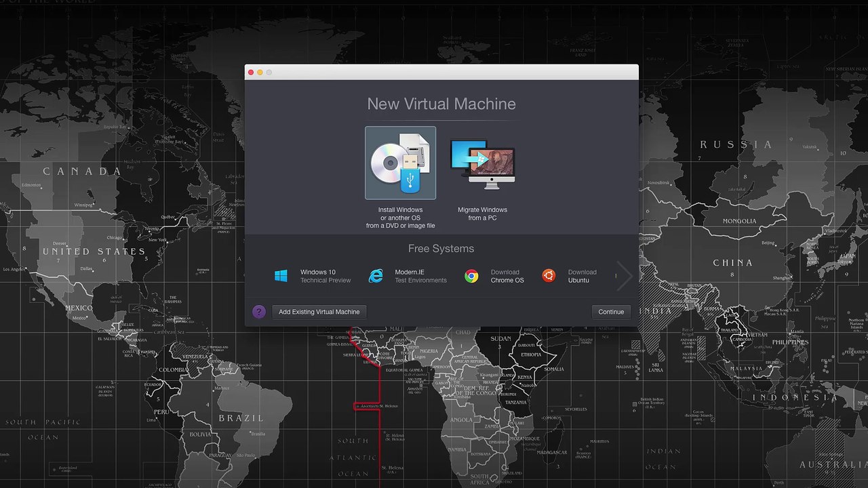Select the Install Windows DVD and USB icon

(400, 163)
